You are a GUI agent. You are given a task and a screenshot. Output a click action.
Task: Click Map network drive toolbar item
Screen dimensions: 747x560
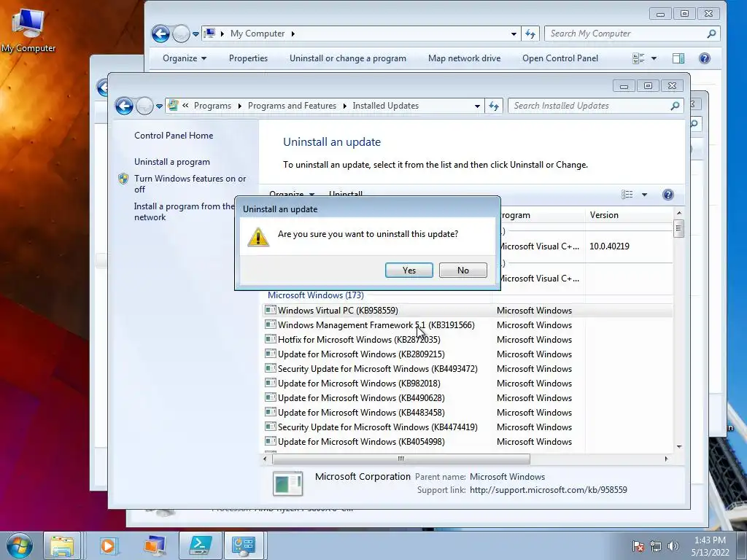coord(464,58)
